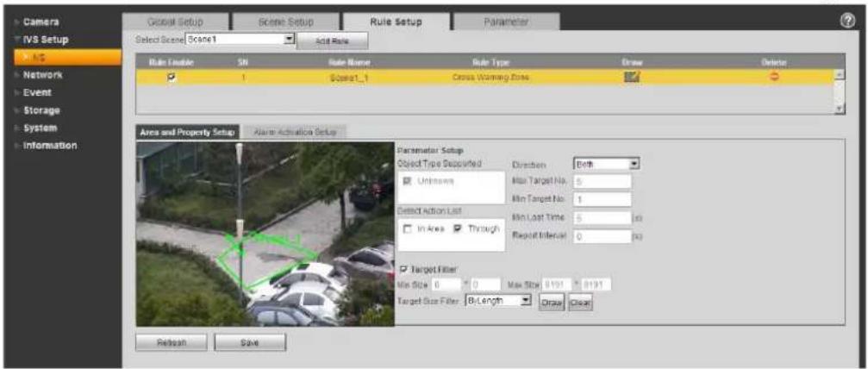
Task: Switch to the Parameter tab
Action: tap(506, 22)
